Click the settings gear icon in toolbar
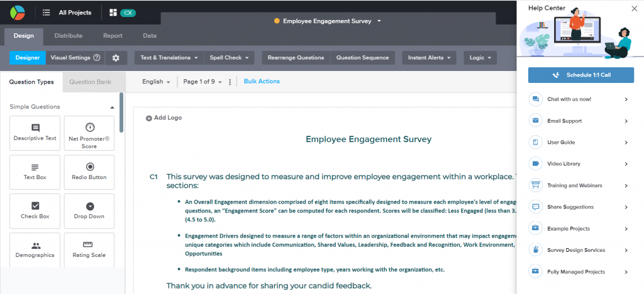Viewport: 644px width, 294px height. click(116, 58)
